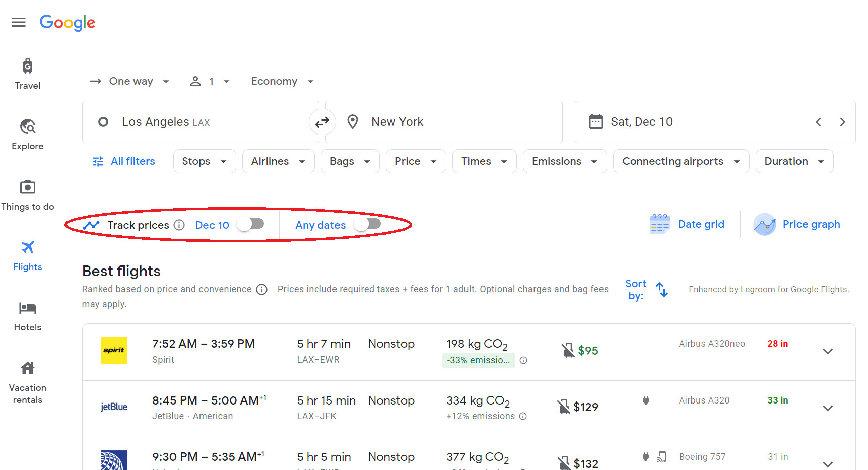Expand the JetBlue 8:45 PM flight details
Image resolution: width=868 pixels, height=470 pixels.
[x=827, y=408]
